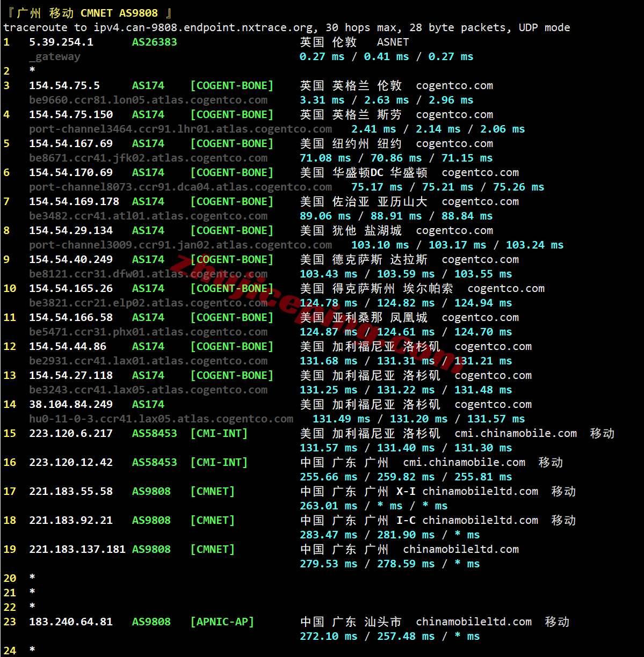Click the _gateway hostname

pyautogui.click(x=55, y=57)
